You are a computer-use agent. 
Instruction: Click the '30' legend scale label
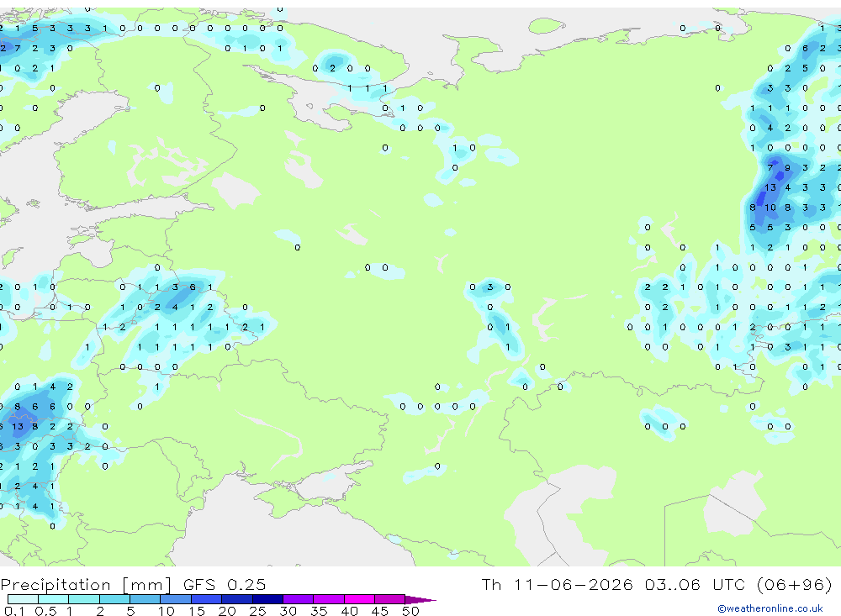coord(288,611)
